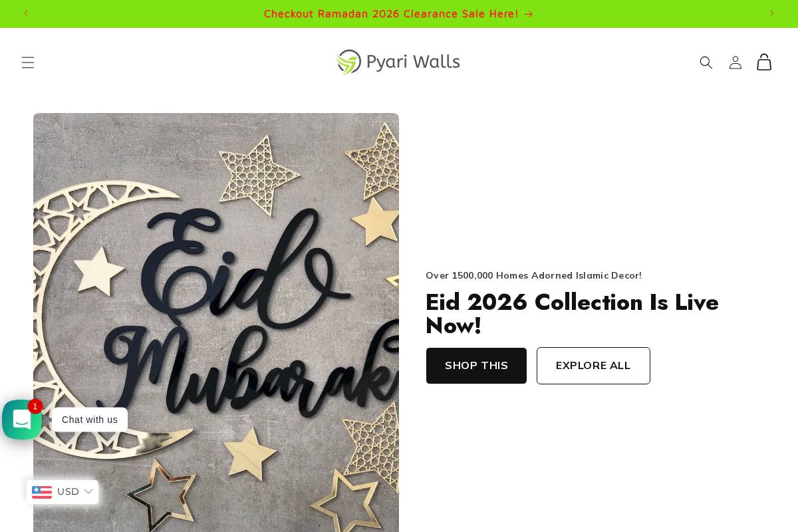Click the search magnifier icon
This screenshot has width=798, height=532.
coord(706,63)
